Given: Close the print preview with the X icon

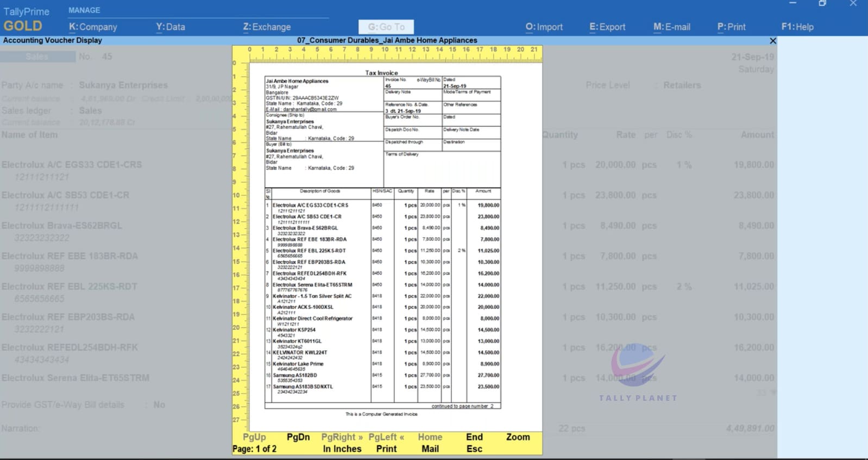Looking at the screenshot, I should pos(773,41).
